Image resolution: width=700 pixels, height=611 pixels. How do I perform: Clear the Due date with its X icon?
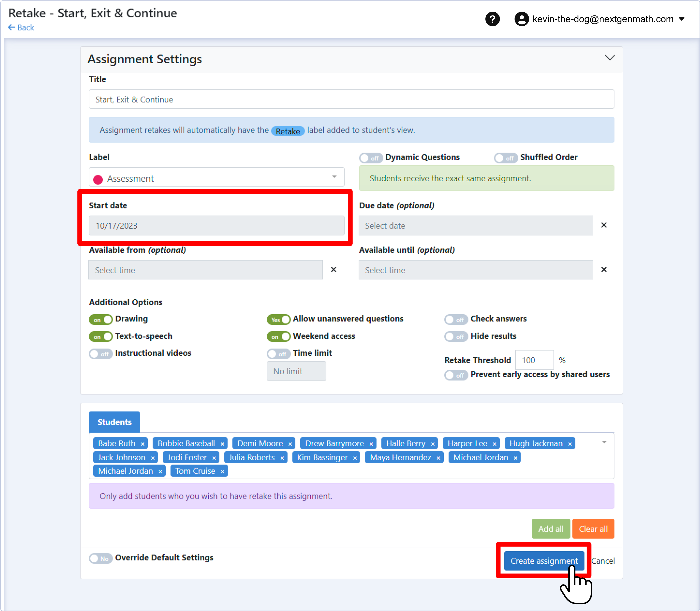(604, 225)
